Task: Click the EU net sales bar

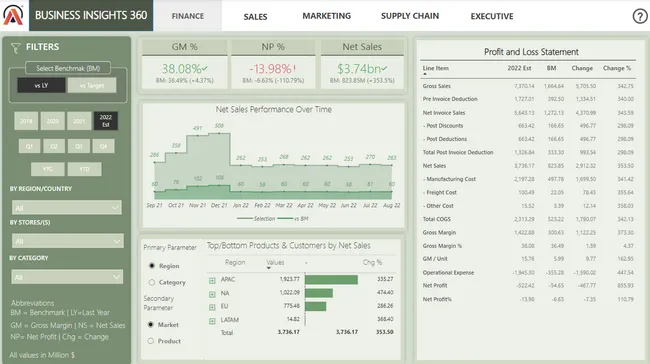Action: click(x=315, y=306)
